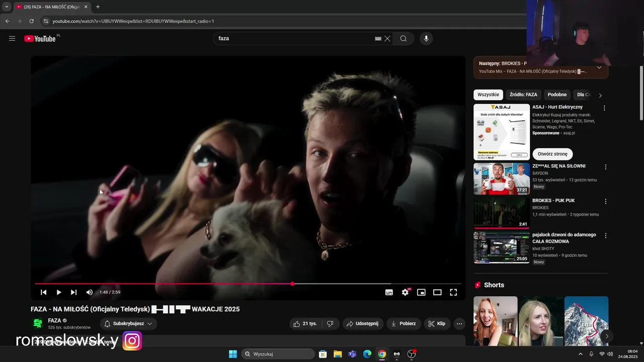Image resolution: width=644 pixels, height=362 pixels.
Task: Open File Explorer from taskbar
Action: (x=338, y=354)
